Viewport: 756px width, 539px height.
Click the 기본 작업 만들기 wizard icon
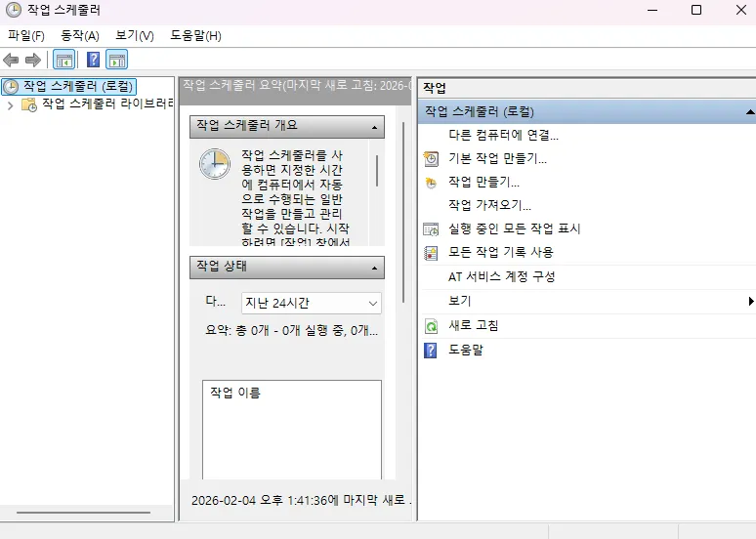[431, 158]
